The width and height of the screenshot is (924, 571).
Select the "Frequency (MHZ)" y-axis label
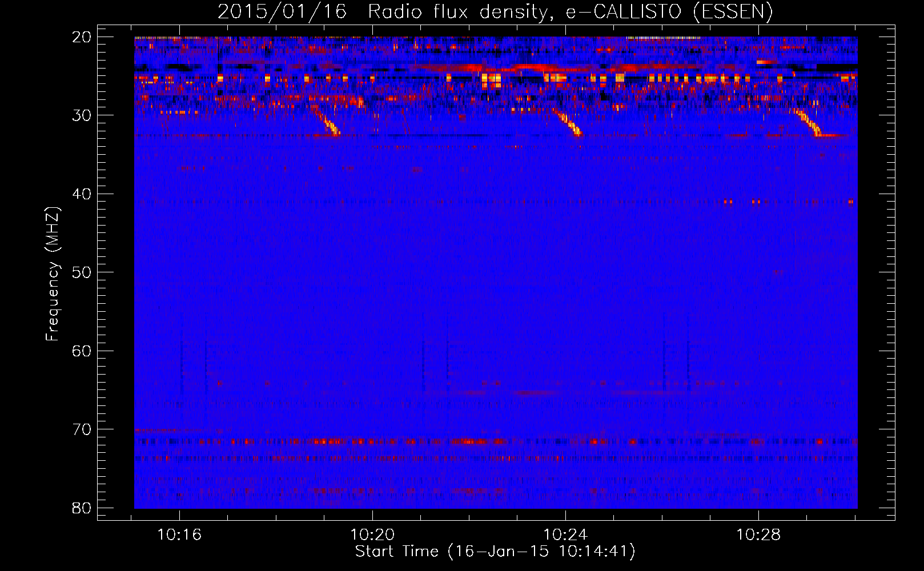(x=53, y=275)
